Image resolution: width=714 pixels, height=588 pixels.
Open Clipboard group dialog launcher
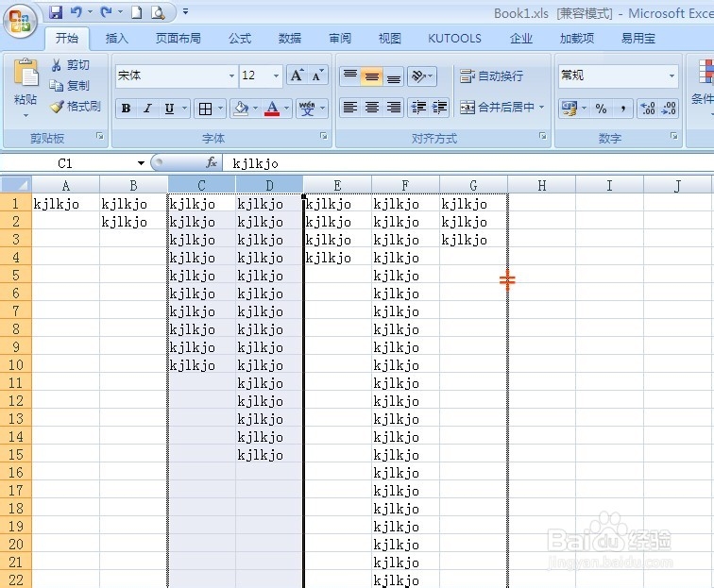point(100,136)
